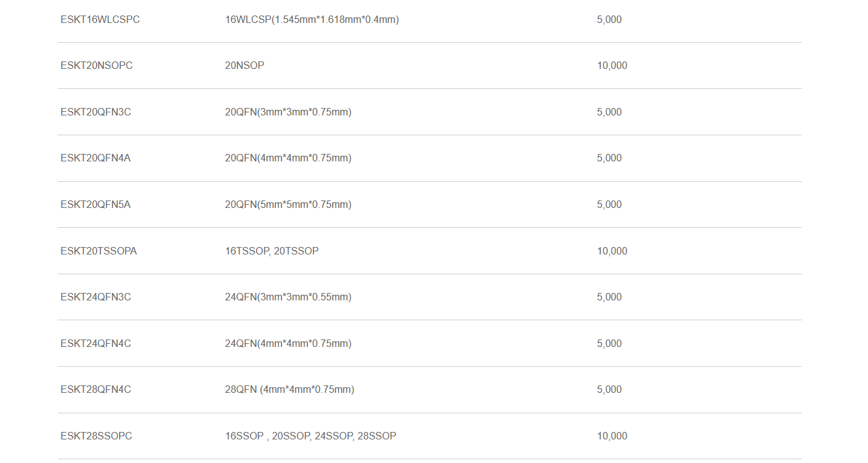This screenshot has height=463, width=868.
Task: Click the ESKT20QFN3C part number
Action: pyautogui.click(x=95, y=112)
